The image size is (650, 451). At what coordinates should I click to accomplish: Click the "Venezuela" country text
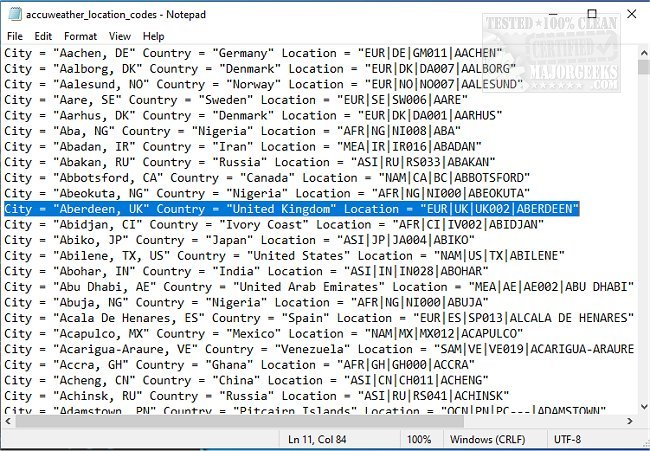312,349
